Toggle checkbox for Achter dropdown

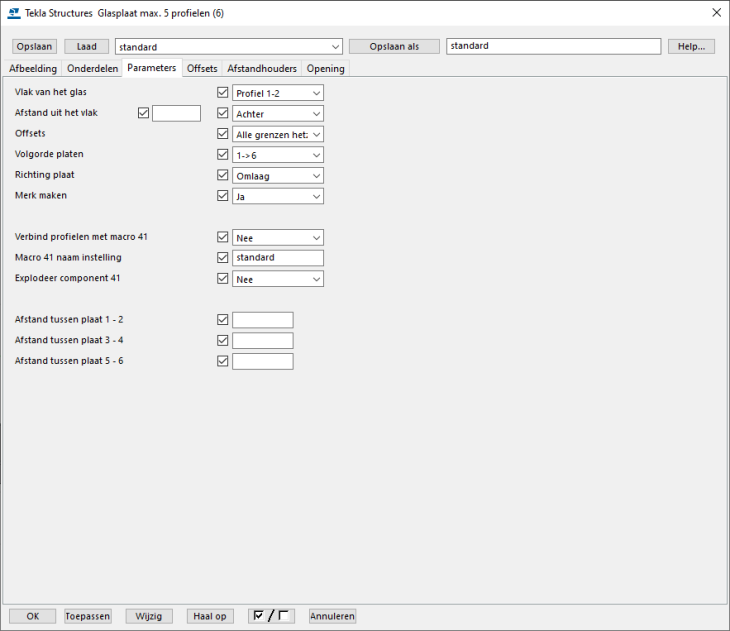223,113
